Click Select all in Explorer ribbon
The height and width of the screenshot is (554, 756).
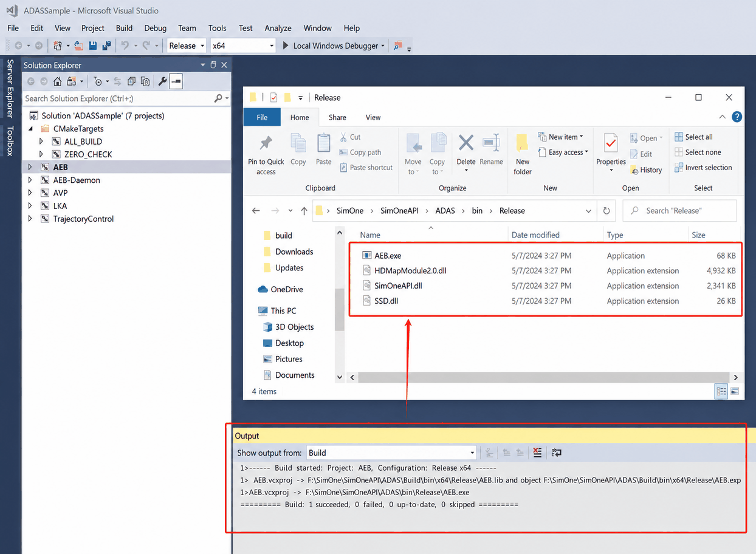click(693, 137)
